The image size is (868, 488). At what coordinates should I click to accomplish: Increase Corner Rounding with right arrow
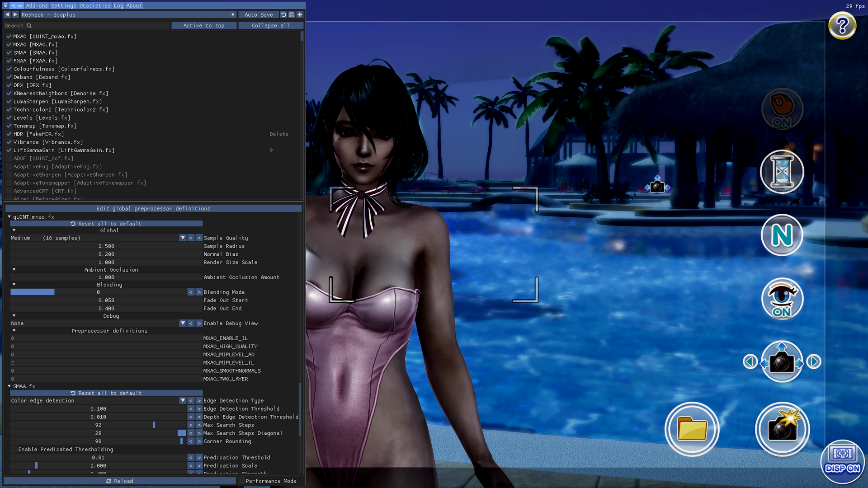(199, 441)
